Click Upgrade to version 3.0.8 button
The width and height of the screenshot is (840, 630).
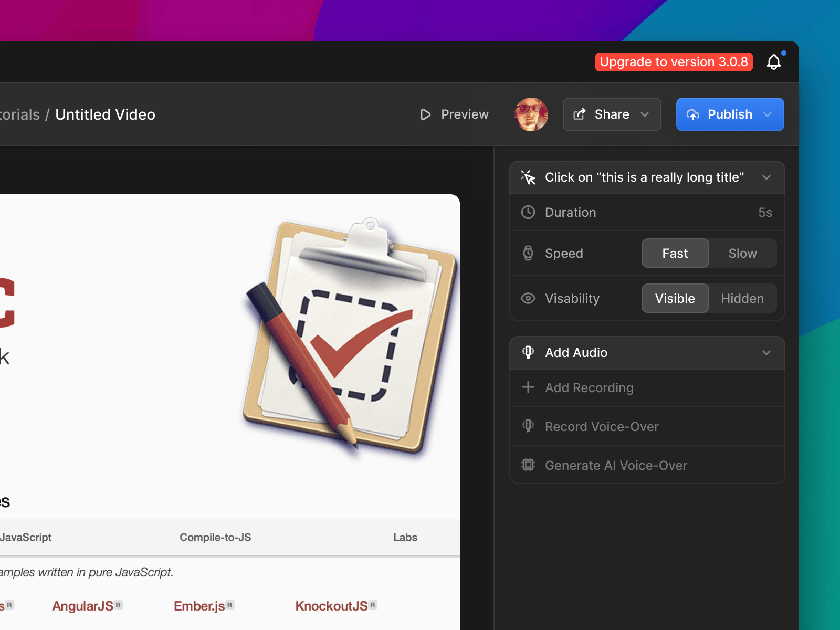tap(674, 62)
